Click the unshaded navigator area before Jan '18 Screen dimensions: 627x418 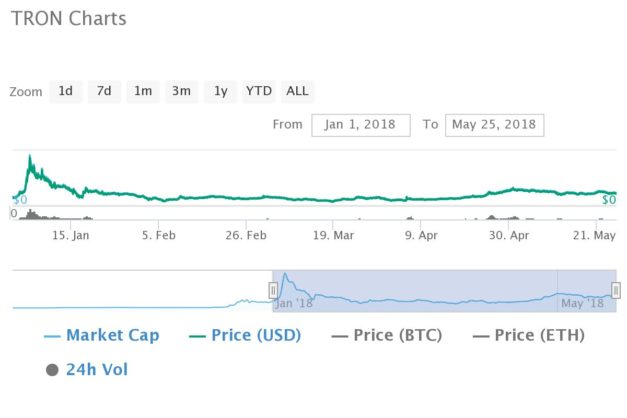click(x=142, y=291)
